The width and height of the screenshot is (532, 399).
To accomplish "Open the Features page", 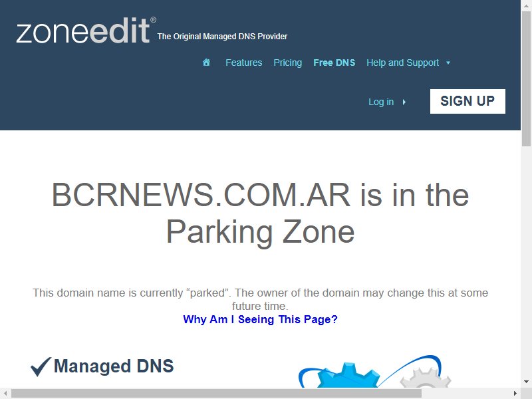I will (x=243, y=63).
